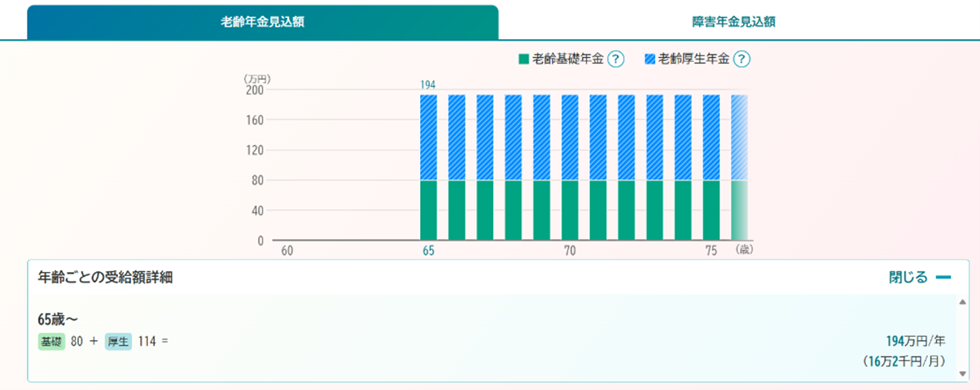Click the scrollbar down arrow in details panel
The height and width of the screenshot is (390, 980).
(x=963, y=374)
